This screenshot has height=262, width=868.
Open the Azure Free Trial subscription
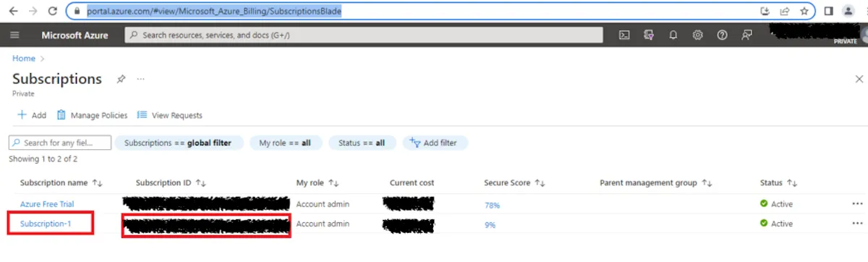pos(47,204)
